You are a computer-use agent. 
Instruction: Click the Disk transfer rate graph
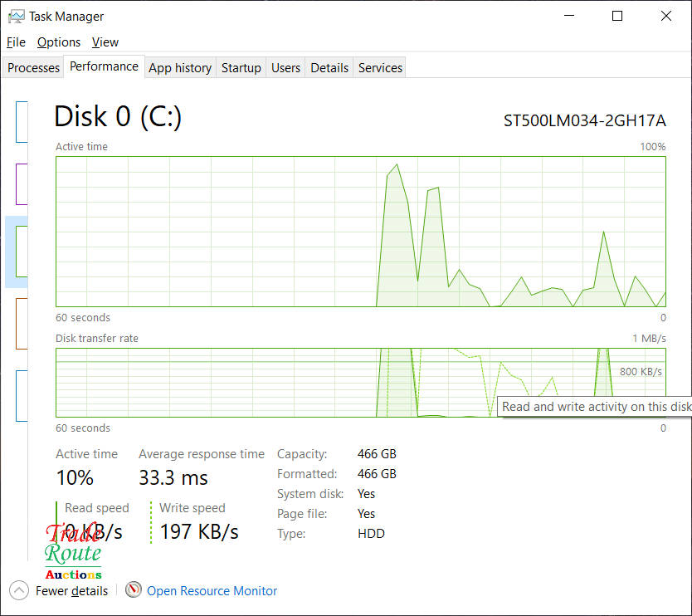(249, 382)
